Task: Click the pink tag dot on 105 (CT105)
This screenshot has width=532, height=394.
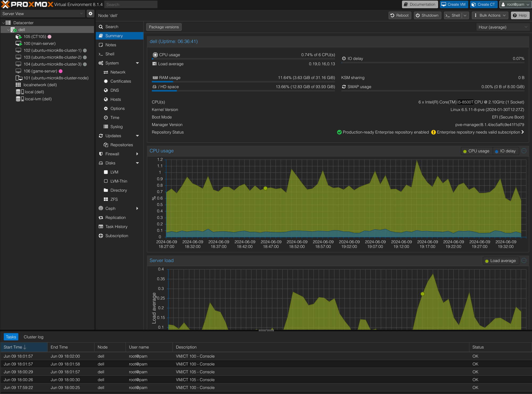Action: coord(49,37)
